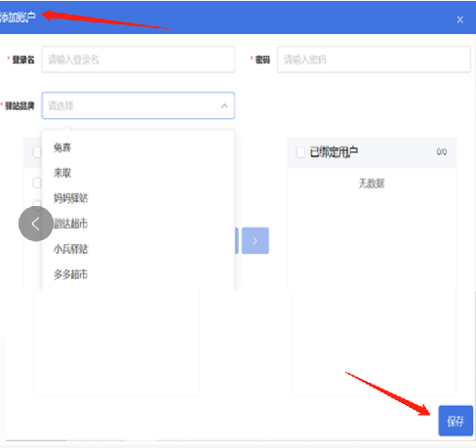This screenshot has height=448, width=476.
Task: Open the 驿站品牌 select box
Action: point(139,105)
